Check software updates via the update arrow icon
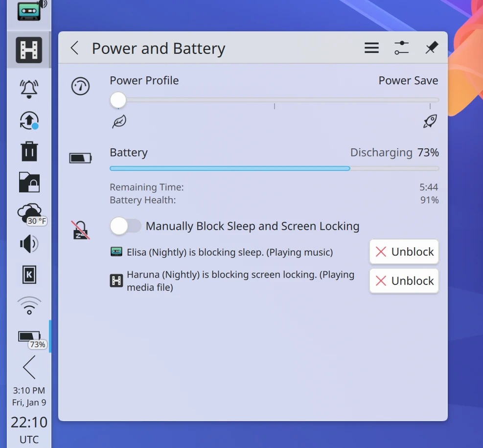Image resolution: width=483 pixels, height=448 pixels. [x=29, y=120]
